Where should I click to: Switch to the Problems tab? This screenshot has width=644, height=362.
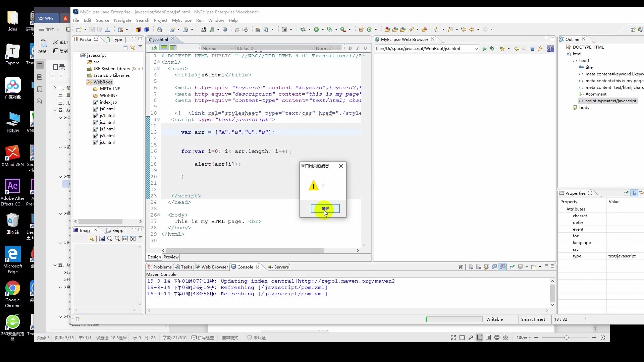[x=159, y=267]
